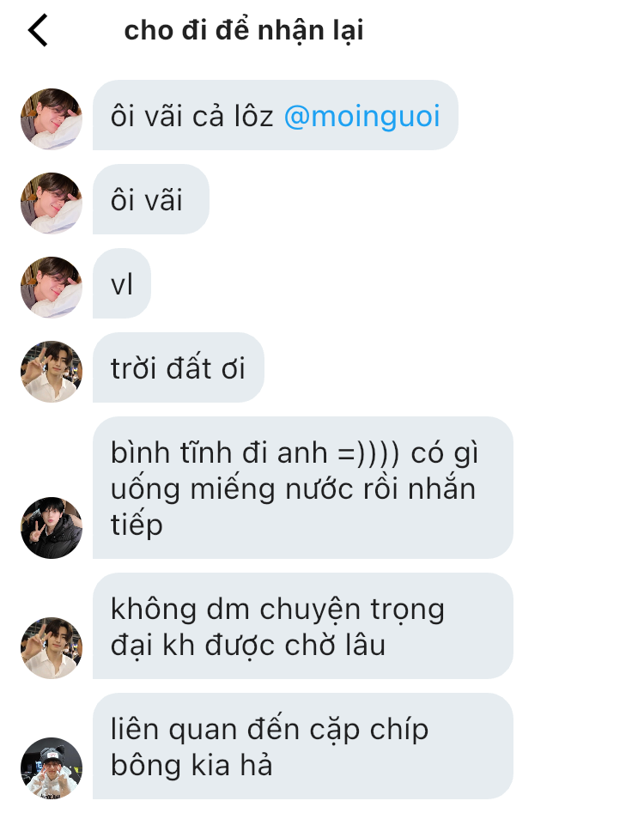Select the 'vl' message bubble
The height and width of the screenshot is (813, 644).
pyautogui.click(x=122, y=283)
